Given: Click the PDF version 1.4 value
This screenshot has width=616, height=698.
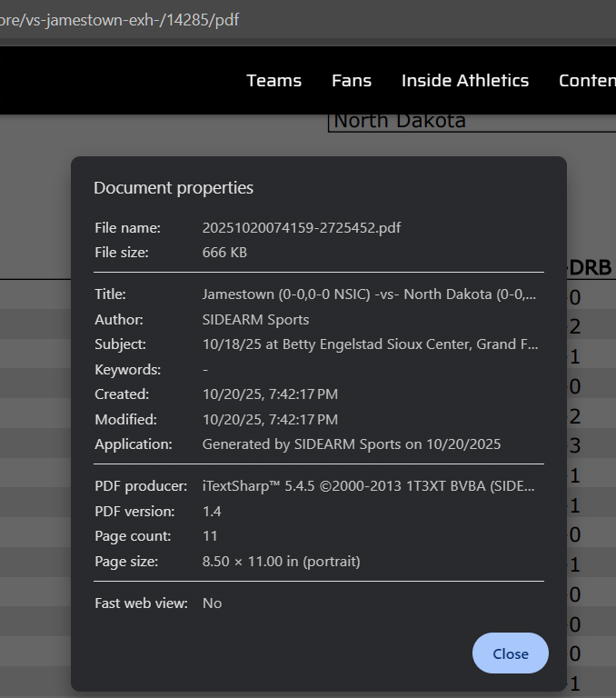Looking at the screenshot, I should 212,512.
